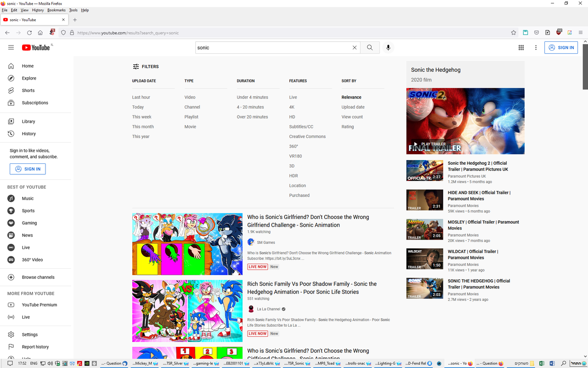Viewport: 588px width, 368px height.
Task: Bookmark the page using the star icon
Action: [513, 33]
